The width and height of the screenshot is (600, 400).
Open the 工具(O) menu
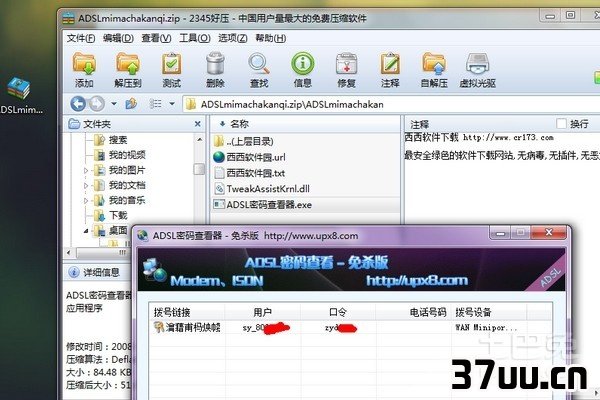pyautogui.click(x=195, y=38)
